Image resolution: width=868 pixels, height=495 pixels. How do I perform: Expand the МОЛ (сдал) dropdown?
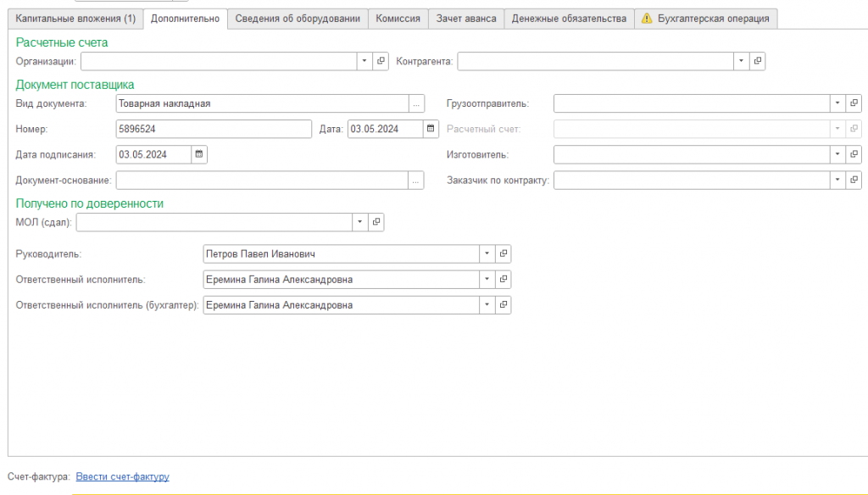[360, 222]
